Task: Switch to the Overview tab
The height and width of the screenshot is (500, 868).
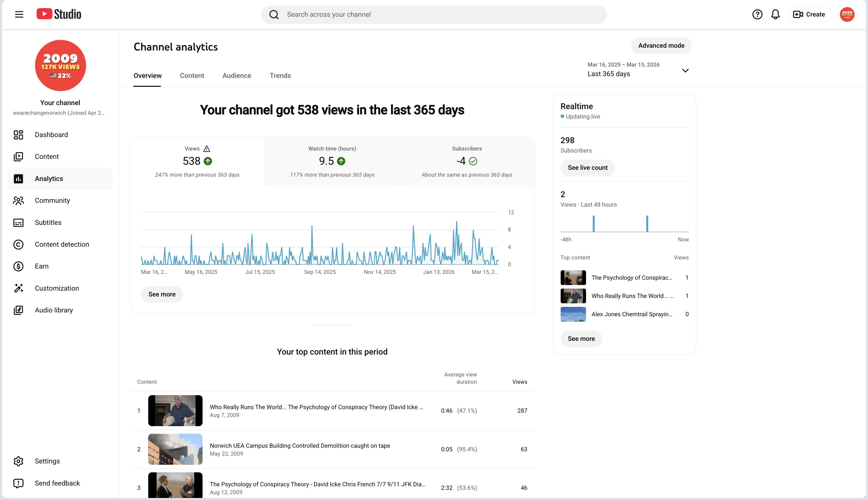Action: click(x=147, y=76)
